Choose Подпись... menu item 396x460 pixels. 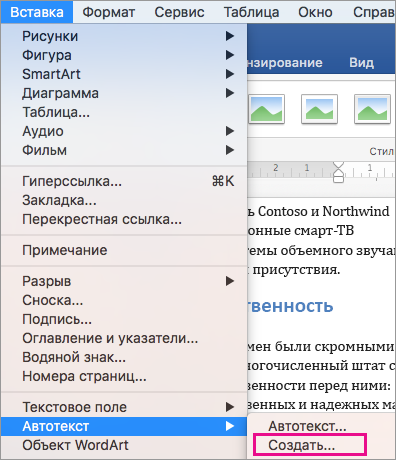[124, 319]
